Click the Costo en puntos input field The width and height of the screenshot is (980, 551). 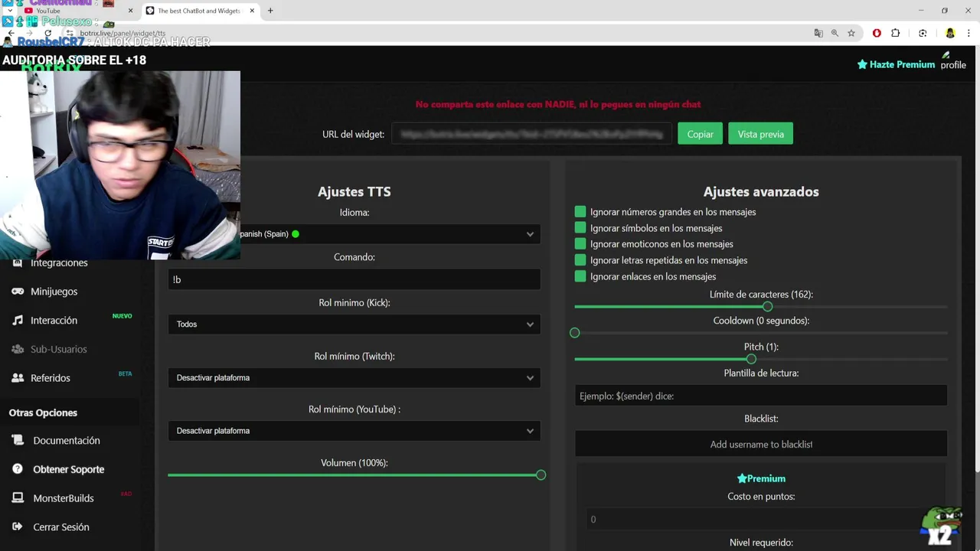761,520
